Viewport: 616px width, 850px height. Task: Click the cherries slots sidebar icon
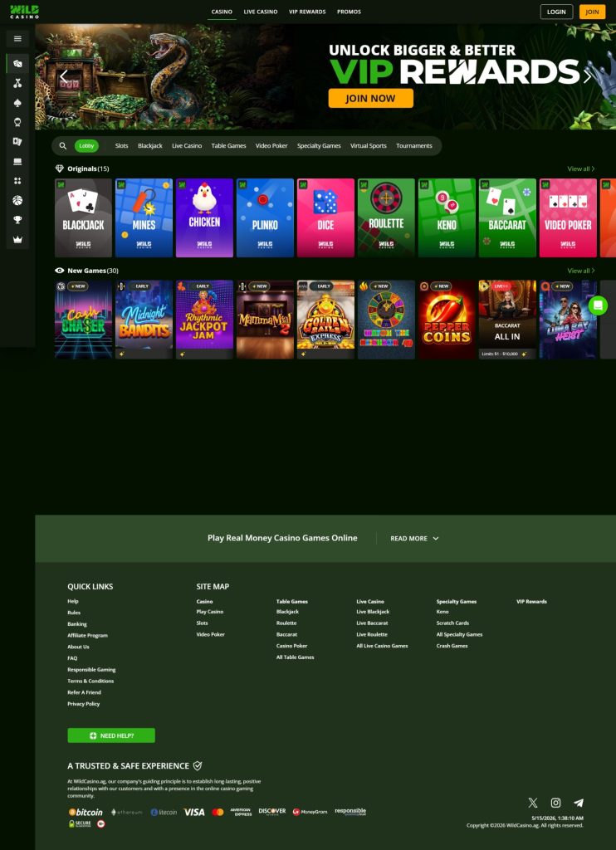17,83
